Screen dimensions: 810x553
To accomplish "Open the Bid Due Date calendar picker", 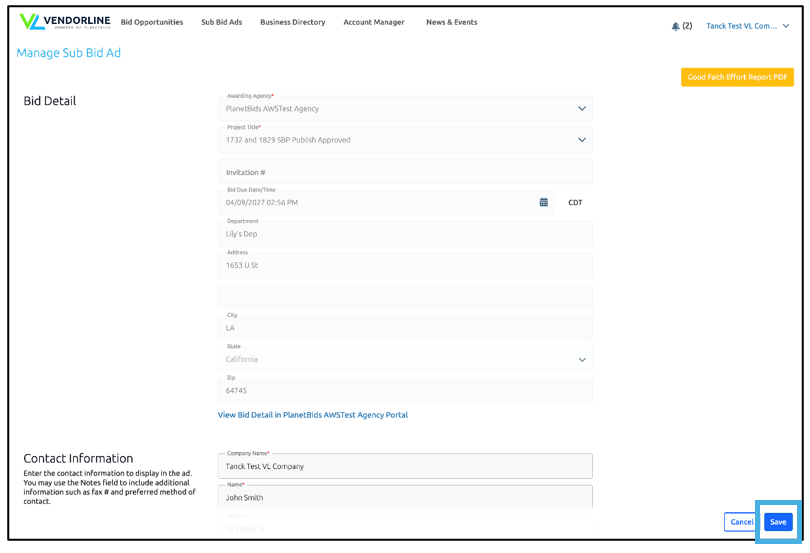I will pyautogui.click(x=543, y=202).
